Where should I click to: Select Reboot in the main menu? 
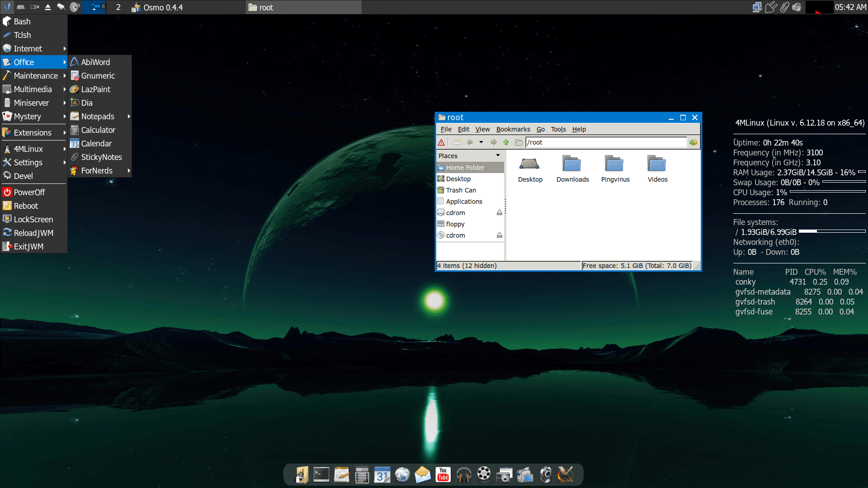(x=34, y=206)
